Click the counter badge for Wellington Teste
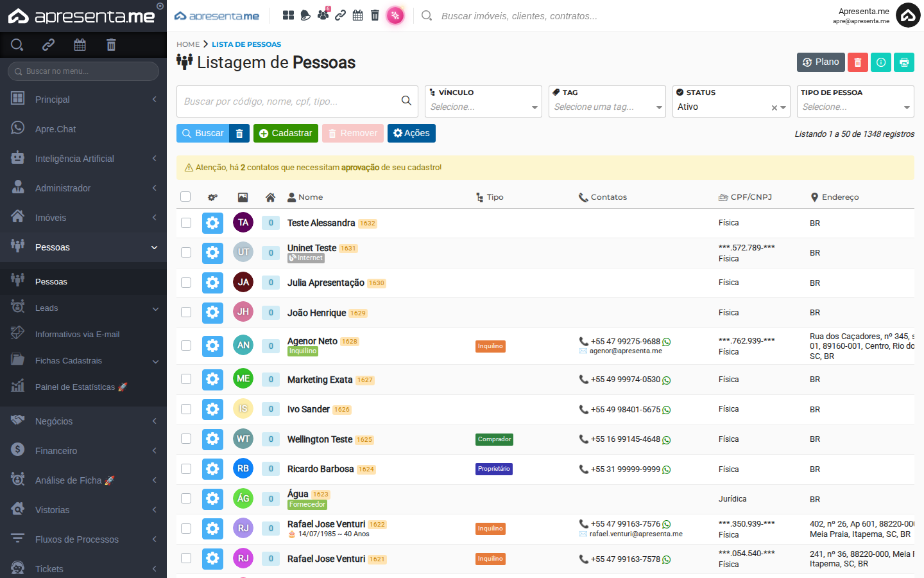The height and width of the screenshot is (578, 924). [271, 439]
